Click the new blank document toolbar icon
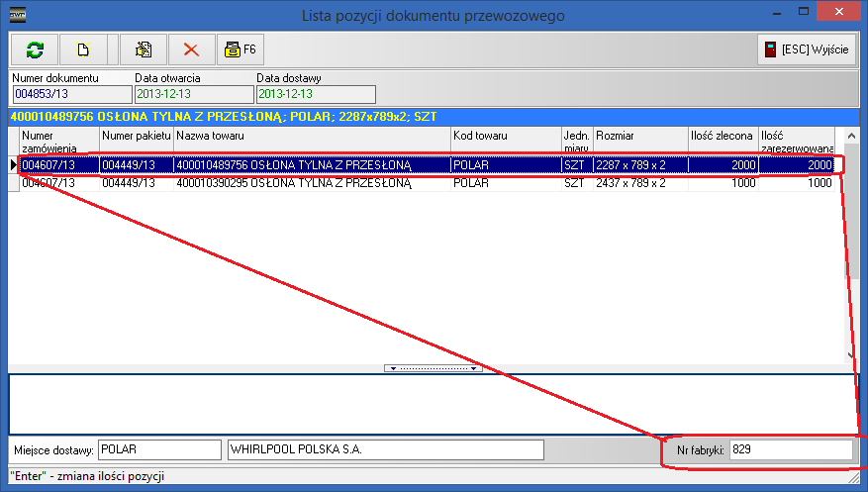 click(83, 49)
